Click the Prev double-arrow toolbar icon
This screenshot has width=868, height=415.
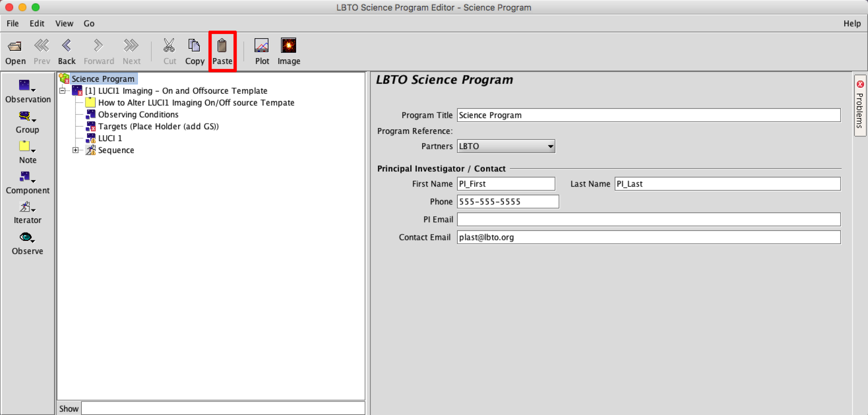(x=42, y=45)
